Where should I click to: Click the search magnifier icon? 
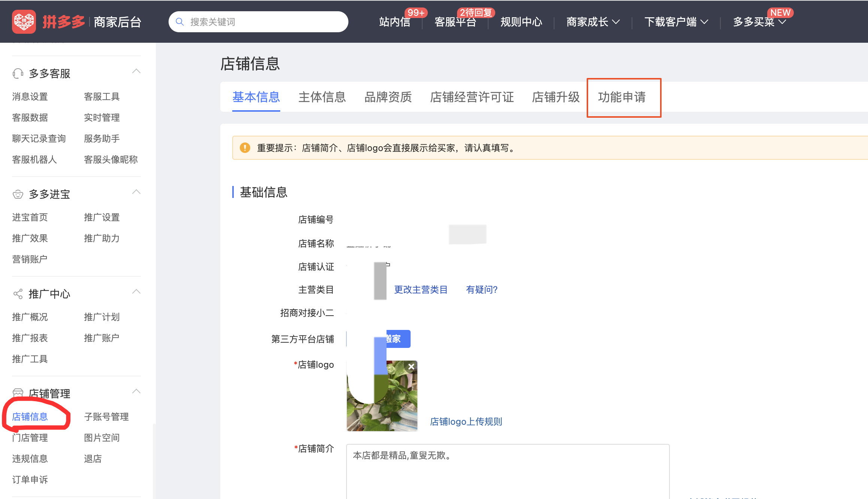tap(180, 21)
